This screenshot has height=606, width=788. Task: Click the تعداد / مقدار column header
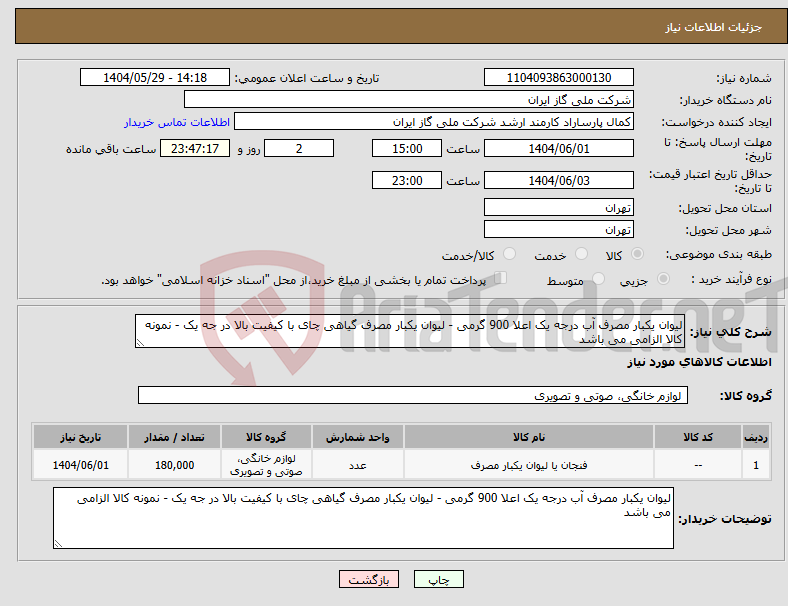174,437
